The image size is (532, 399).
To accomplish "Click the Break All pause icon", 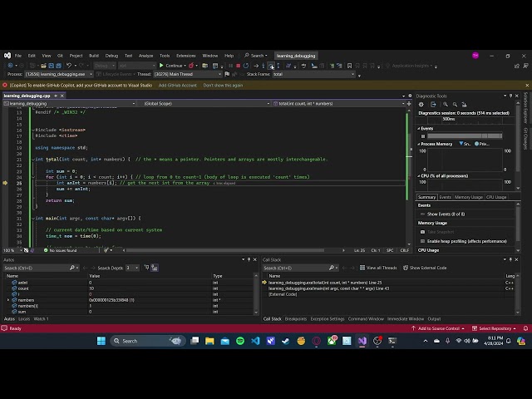I will [231, 66].
